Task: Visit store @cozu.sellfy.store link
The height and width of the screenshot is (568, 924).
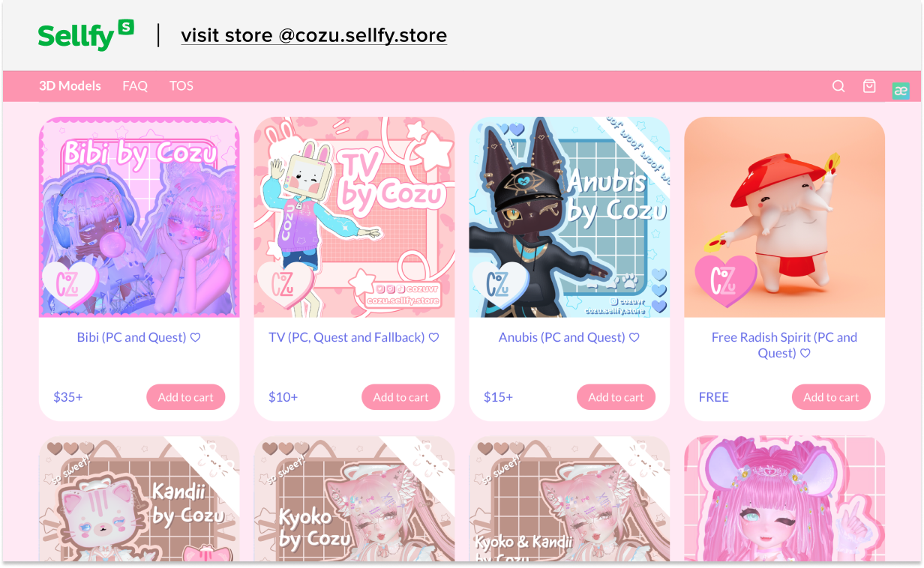Action: point(313,35)
